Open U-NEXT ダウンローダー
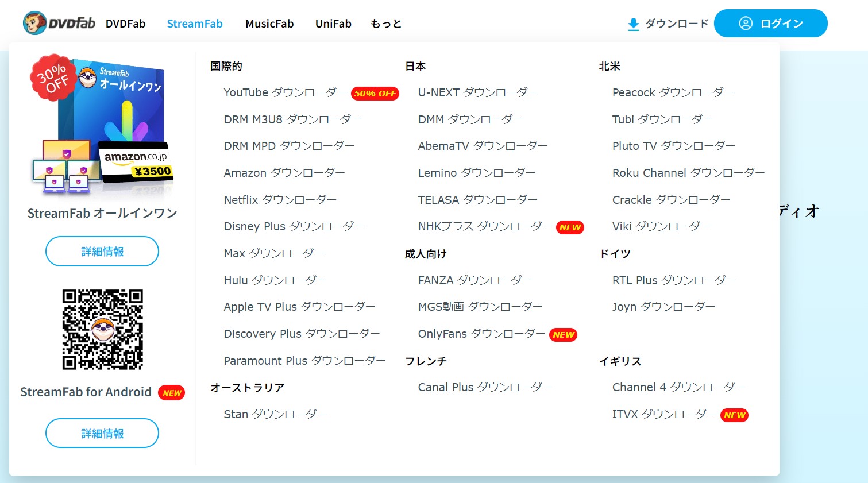This screenshot has height=483, width=868. (478, 92)
